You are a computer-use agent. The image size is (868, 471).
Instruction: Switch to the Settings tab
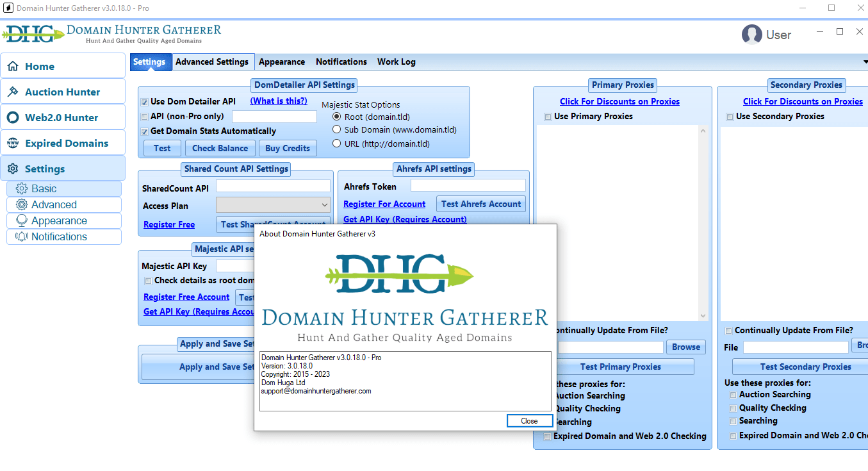point(149,62)
